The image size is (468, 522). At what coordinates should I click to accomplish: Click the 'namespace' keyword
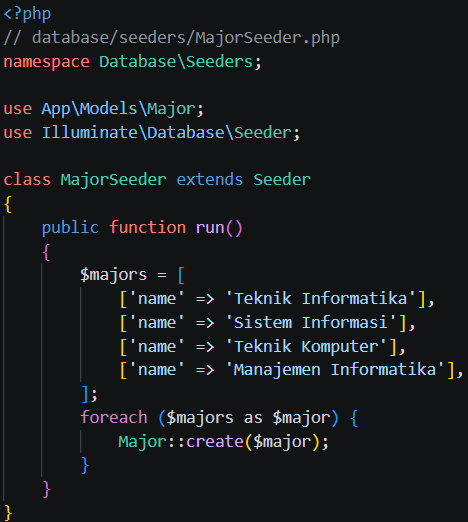pyautogui.click(x=46, y=62)
